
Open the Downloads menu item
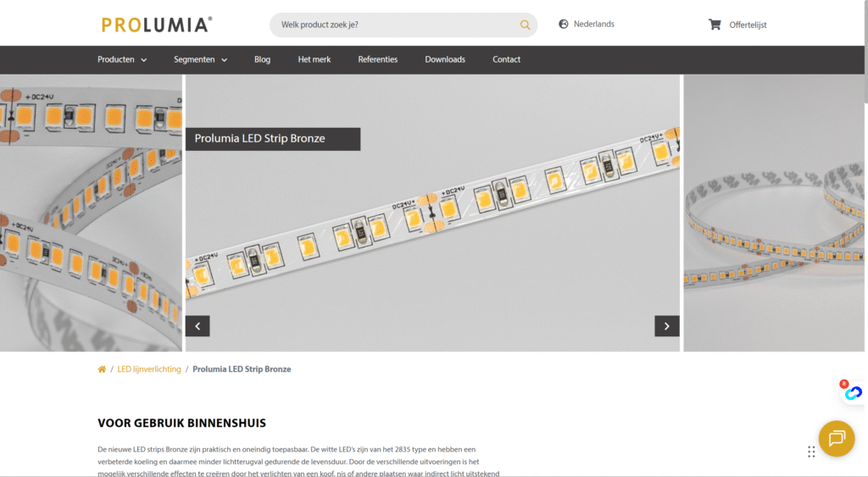click(x=445, y=60)
